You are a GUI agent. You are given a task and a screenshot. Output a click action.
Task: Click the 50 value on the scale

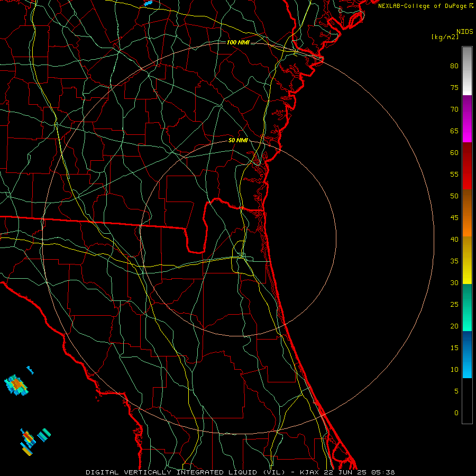pyautogui.click(x=454, y=196)
